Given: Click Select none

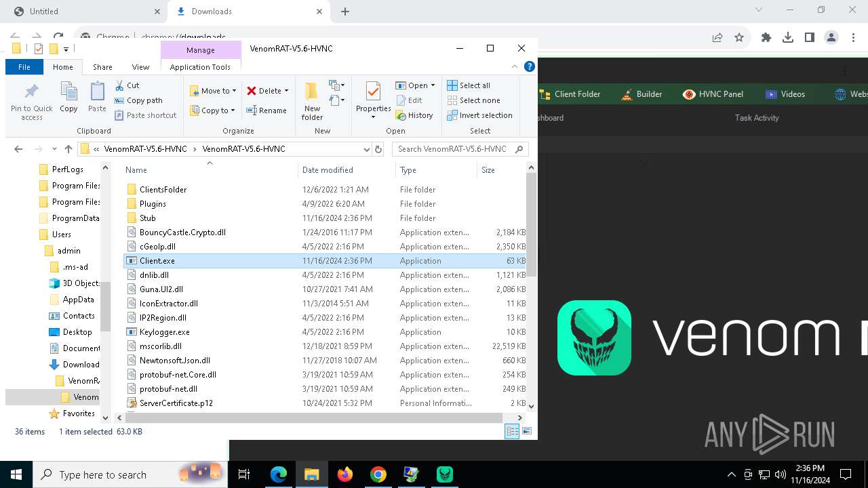Looking at the screenshot, I should 473,100.
